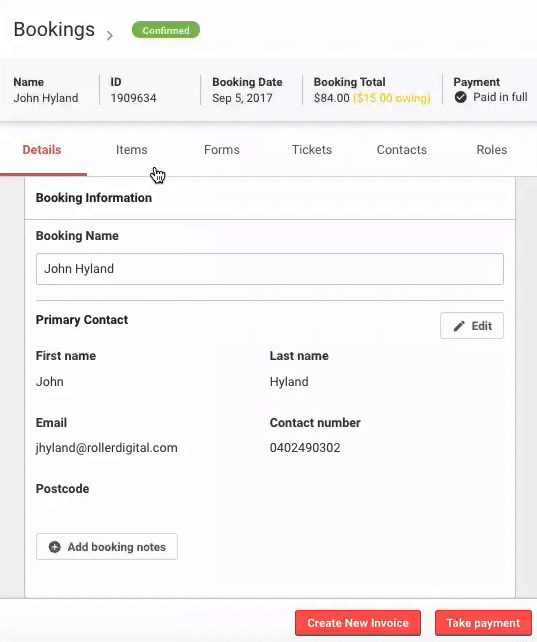The image size is (537, 642).
Task: Click Add booking notes button
Action: tap(107, 547)
